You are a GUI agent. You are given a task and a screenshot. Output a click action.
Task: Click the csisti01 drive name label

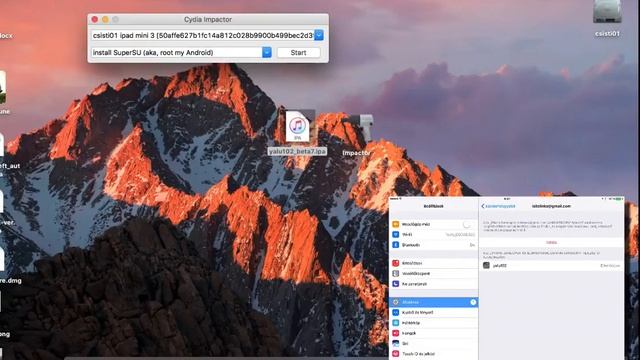click(607, 34)
